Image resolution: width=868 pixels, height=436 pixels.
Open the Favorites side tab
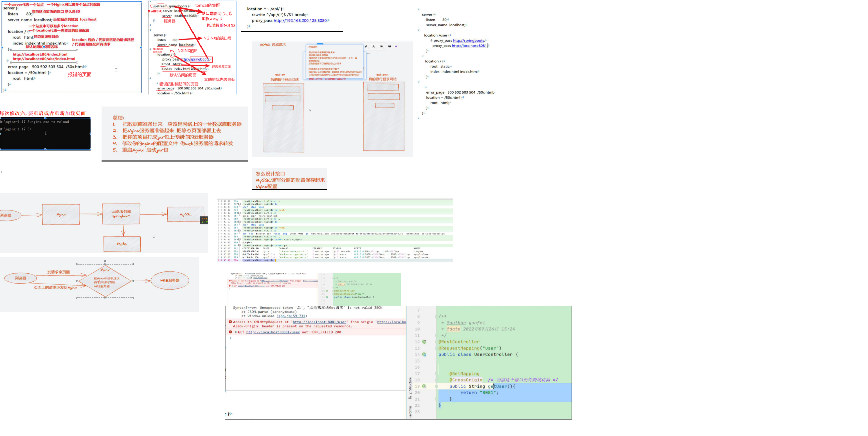[410, 411]
